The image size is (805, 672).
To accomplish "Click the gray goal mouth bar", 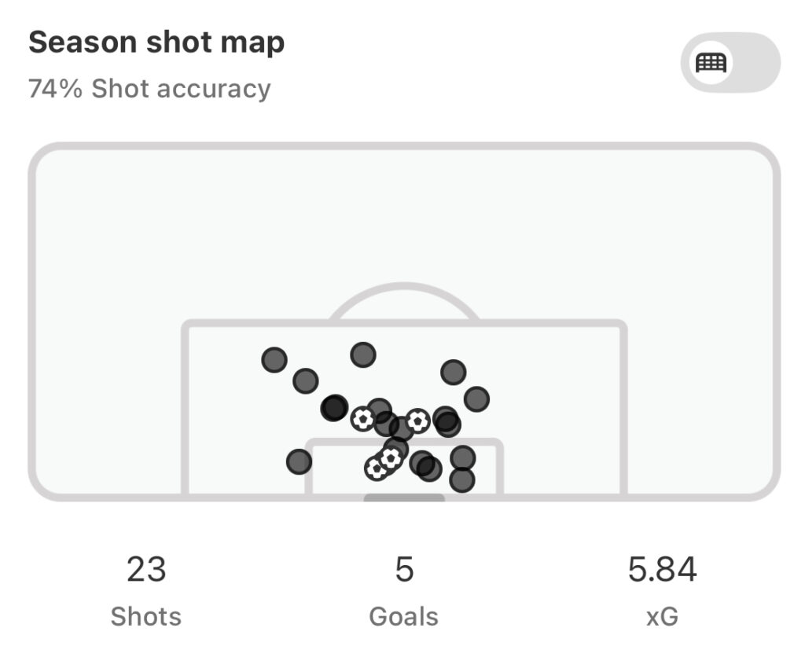I will [x=404, y=498].
